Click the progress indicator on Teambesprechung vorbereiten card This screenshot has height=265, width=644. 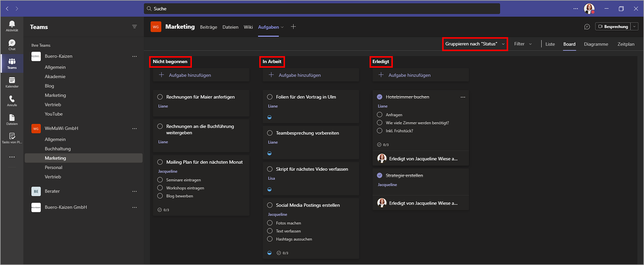tap(270, 153)
